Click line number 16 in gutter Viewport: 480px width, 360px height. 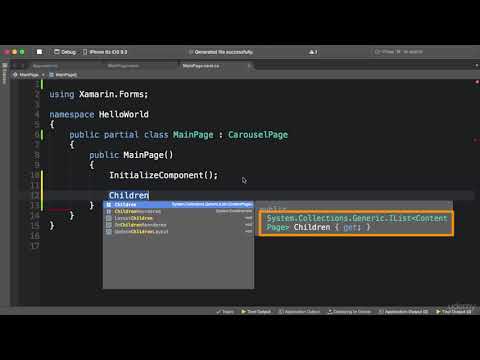click(35, 236)
